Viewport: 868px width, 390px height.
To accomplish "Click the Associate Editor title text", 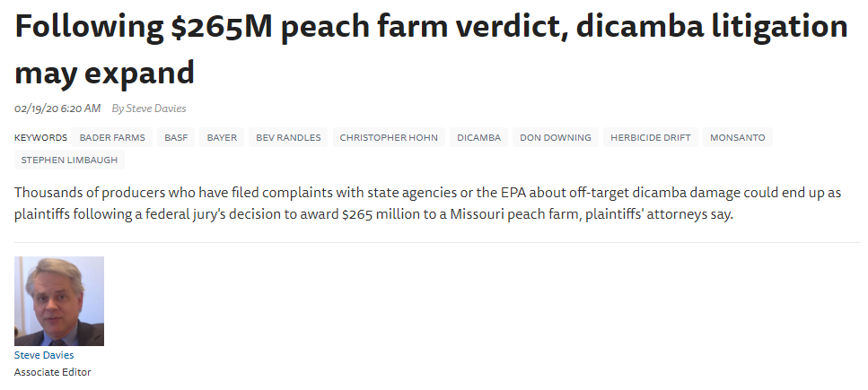I will click(x=53, y=372).
